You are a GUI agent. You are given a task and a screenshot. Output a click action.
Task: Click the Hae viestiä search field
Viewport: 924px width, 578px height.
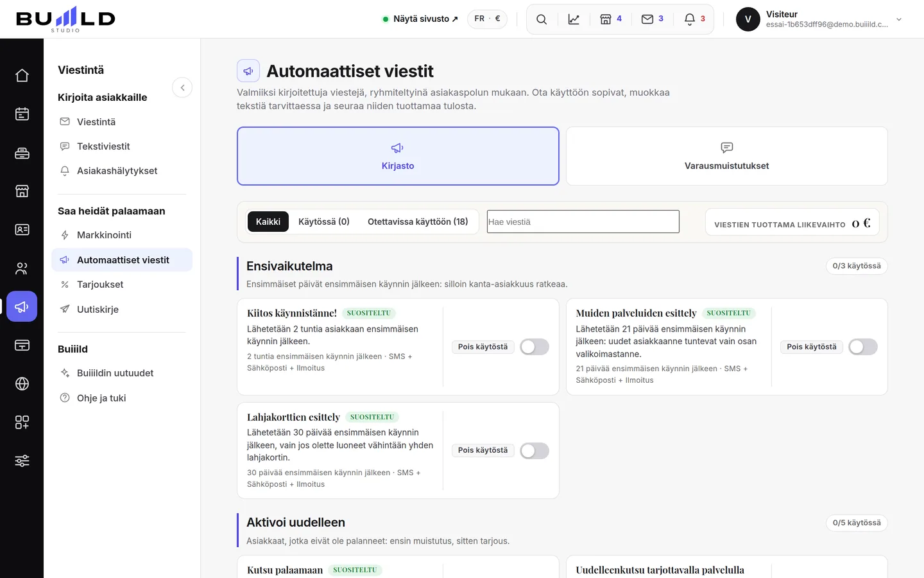[583, 222]
